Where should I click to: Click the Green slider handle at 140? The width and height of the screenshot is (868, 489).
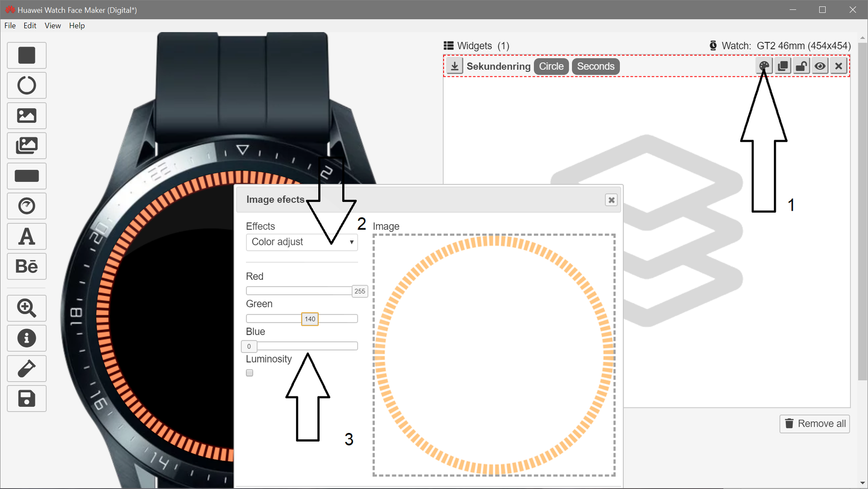point(310,319)
